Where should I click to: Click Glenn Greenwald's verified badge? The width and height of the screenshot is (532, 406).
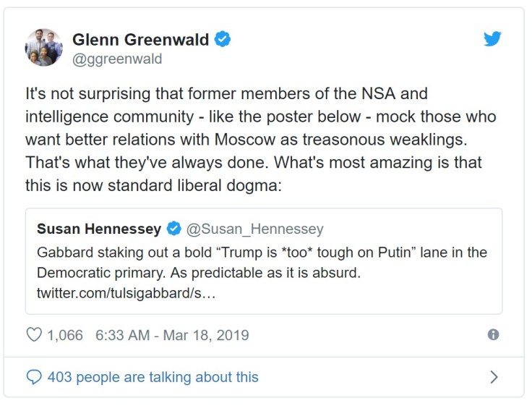pyautogui.click(x=222, y=39)
